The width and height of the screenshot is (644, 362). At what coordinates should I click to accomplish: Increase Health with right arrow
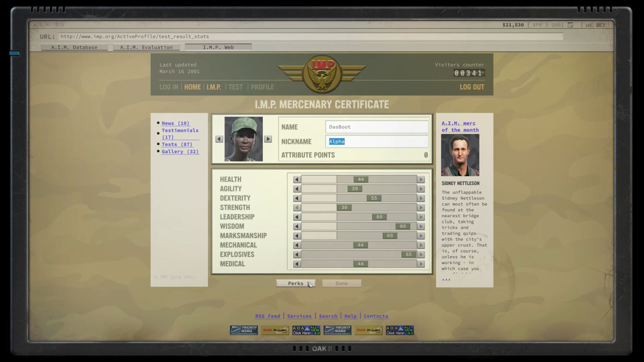point(421,179)
